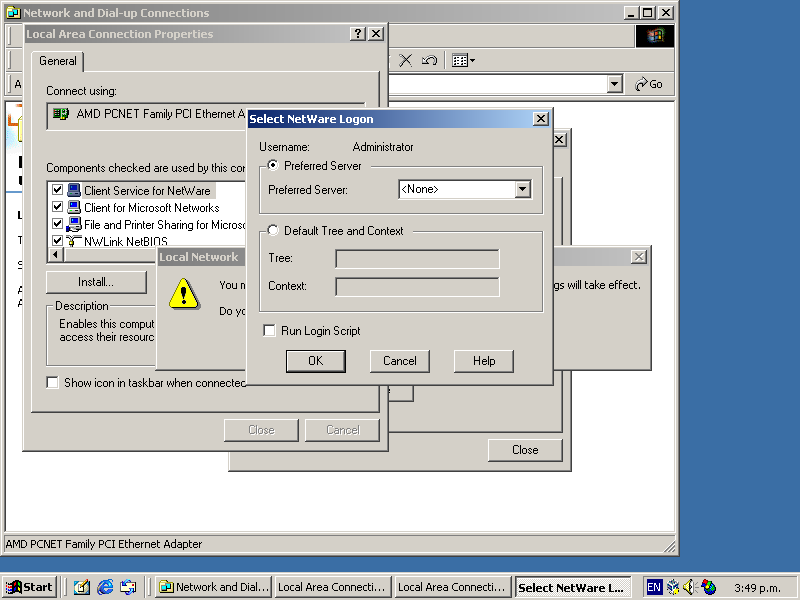Screen dimensions: 800x600
Task: Select File and Printer Sharing icon
Action: pyautogui.click(x=74, y=224)
